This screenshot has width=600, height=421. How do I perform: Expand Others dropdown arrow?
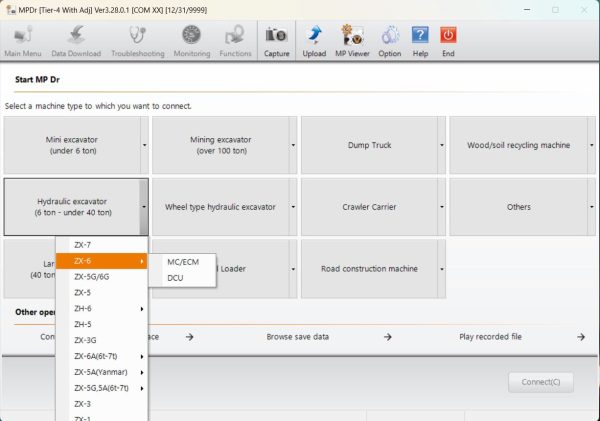(x=591, y=207)
